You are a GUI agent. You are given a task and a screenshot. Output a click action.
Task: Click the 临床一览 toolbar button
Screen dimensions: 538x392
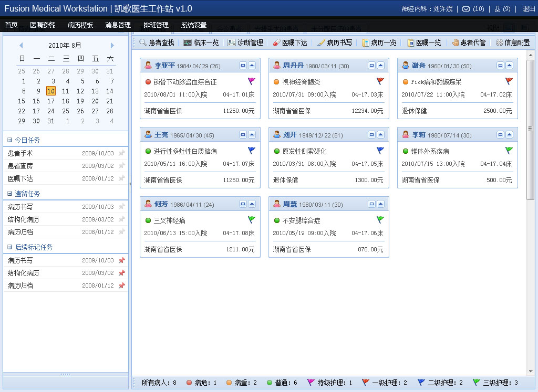(x=201, y=43)
